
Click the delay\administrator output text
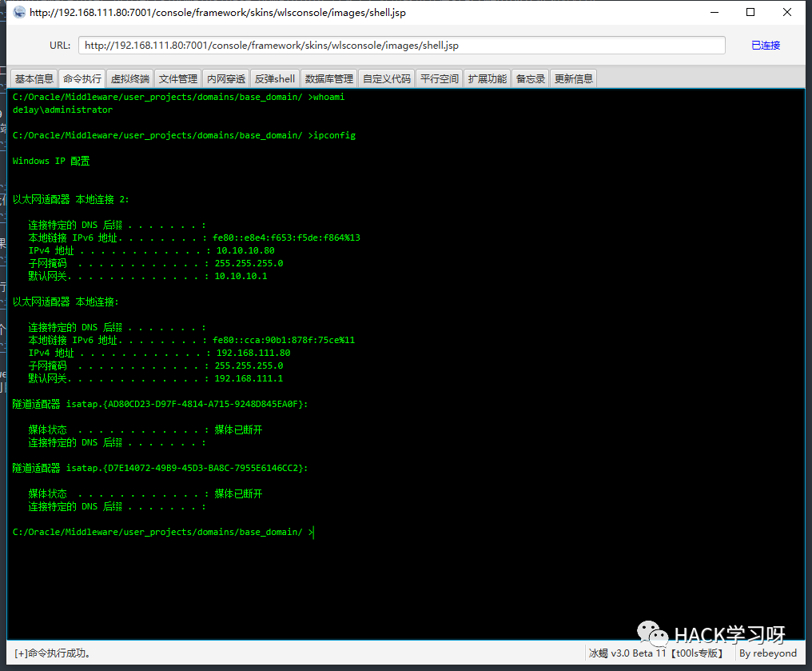tap(62, 110)
